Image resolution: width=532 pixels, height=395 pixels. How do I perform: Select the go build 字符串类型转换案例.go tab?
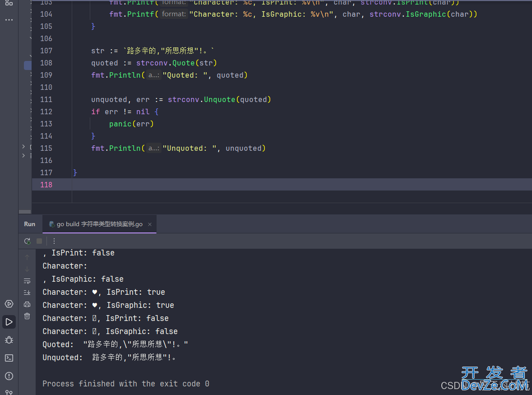click(99, 224)
